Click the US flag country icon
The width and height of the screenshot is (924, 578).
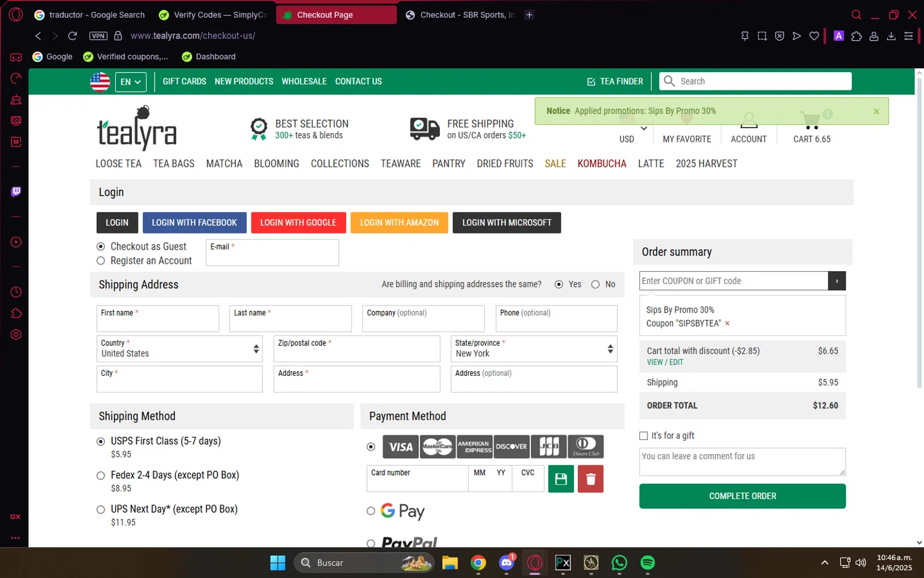(100, 81)
